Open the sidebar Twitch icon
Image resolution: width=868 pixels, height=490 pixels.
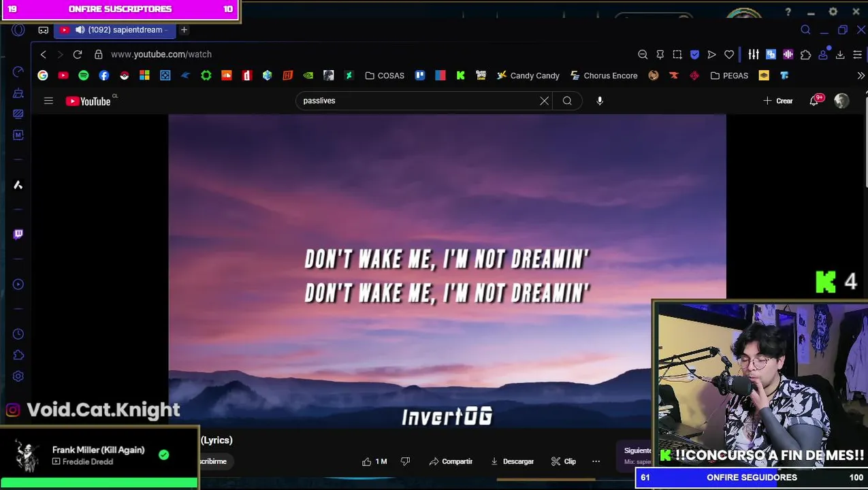[18, 234]
